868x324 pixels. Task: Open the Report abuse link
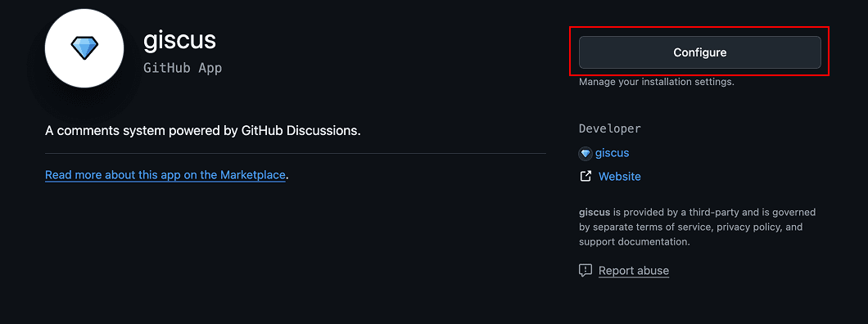(x=634, y=270)
